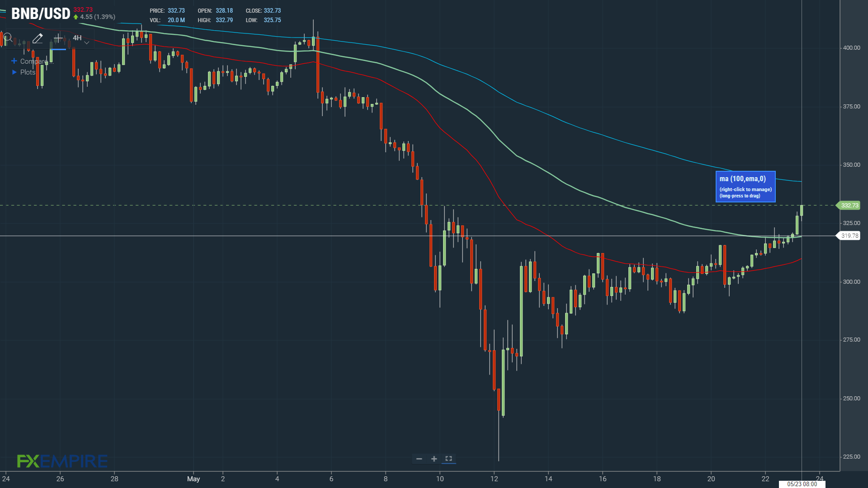The height and width of the screenshot is (488, 868).
Task: Click the BNB/USD symbol title
Action: point(41,14)
